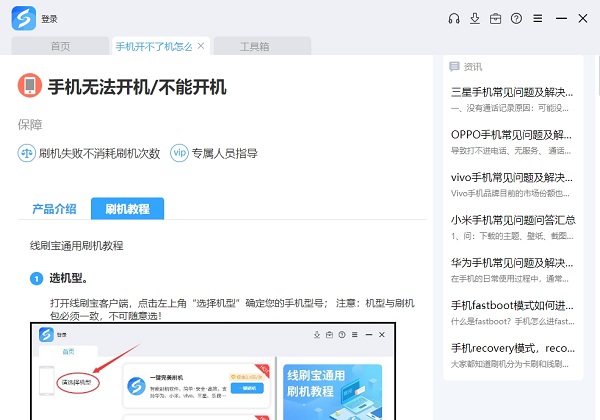Viewport: 600px width, 420px height.
Task: Select the 手机开不了机怎么 tab
Action: (154, 47)
